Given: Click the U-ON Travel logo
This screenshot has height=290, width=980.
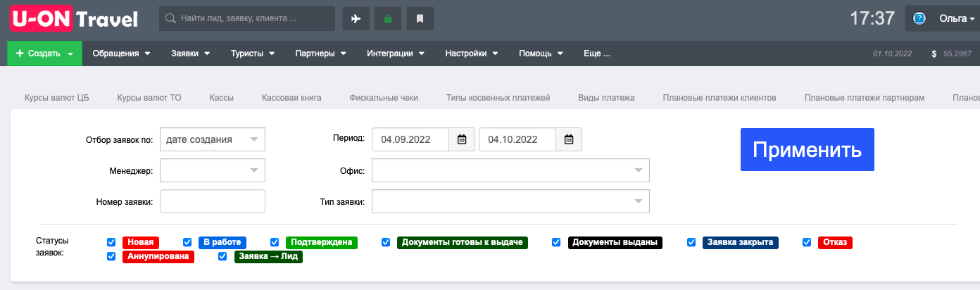Looking at the screenshot, I should pos(74,19).
